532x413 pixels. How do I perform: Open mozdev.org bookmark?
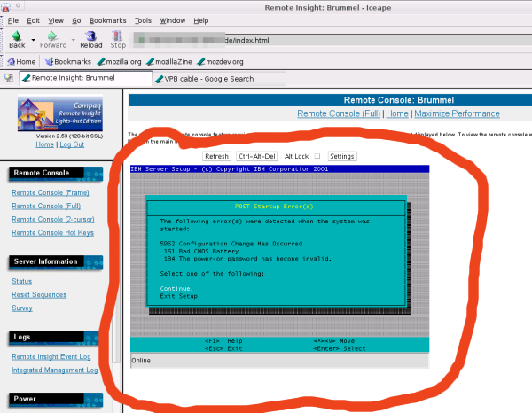(x=220, y=62)
